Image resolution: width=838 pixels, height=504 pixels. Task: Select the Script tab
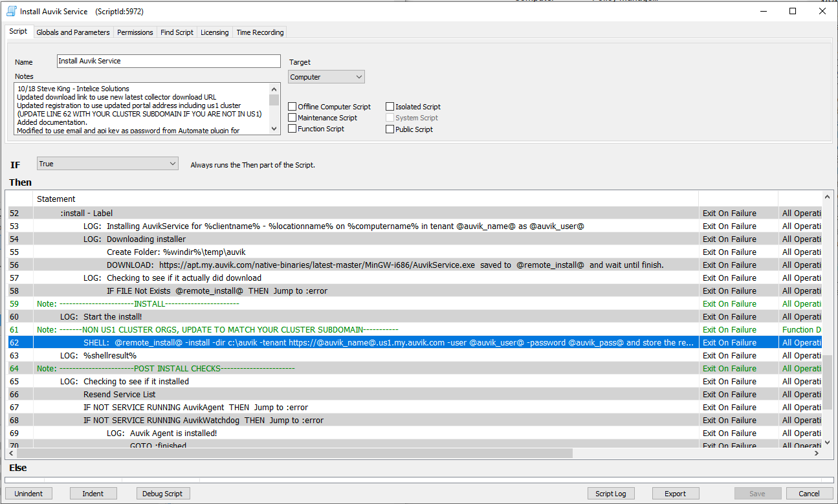[18, 32]
